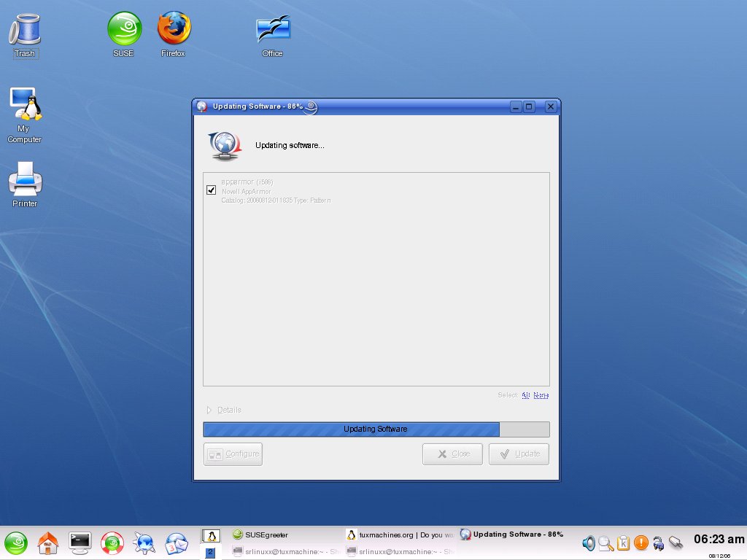Image resolution: width=747 pixels, height=560 pixels.
Task: Click the globe updater icon in dialog
Action: [x=225, y=146]
